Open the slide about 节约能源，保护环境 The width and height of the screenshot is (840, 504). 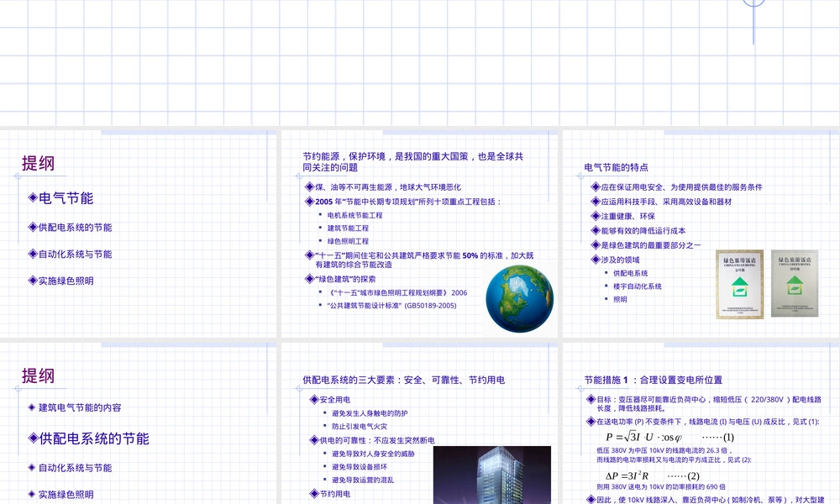tap(419, 234)
